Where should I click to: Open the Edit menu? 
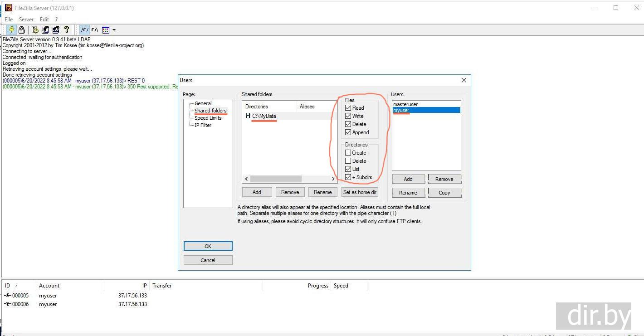(44, 19)
